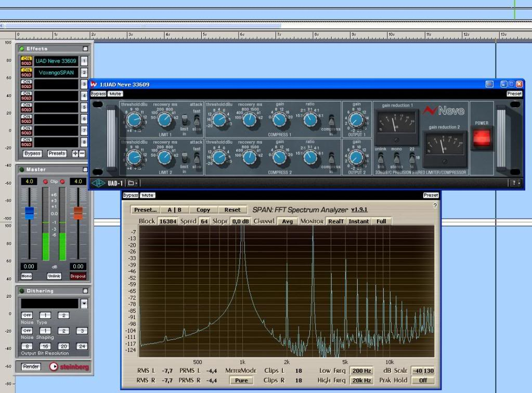Click the blue left Master fader
The image size is (532, 393).
29,212
